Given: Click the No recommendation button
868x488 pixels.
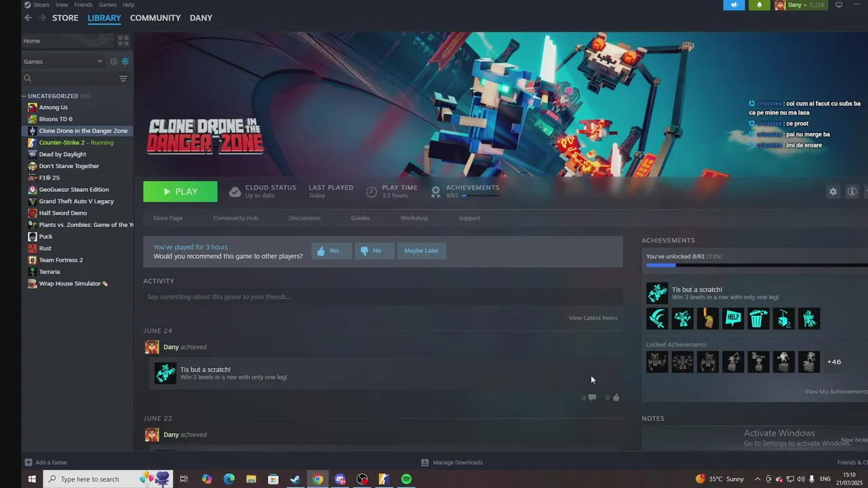Looking at the screenshot, I should 374,251.
